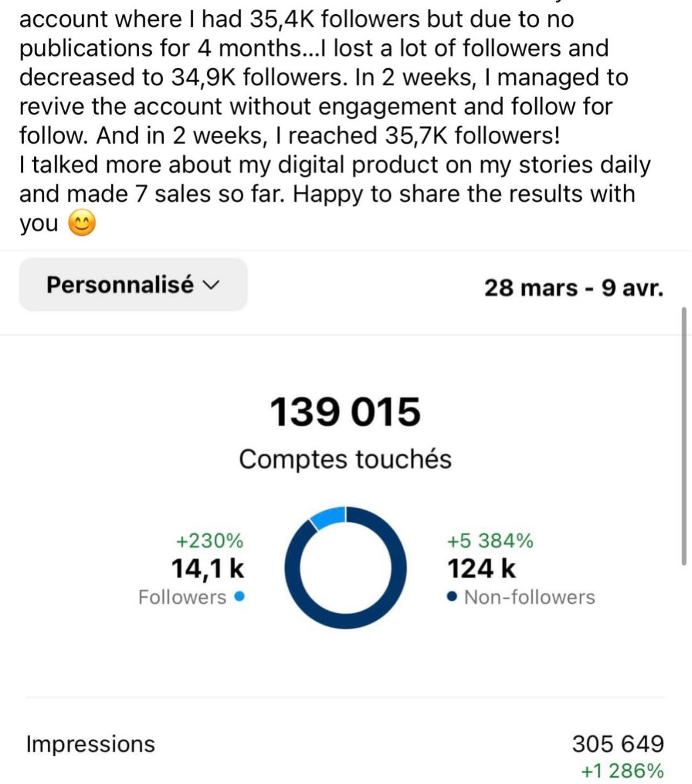The image size is (692, 784).
Task: Open the Impressions row
Action: point(345,744)
